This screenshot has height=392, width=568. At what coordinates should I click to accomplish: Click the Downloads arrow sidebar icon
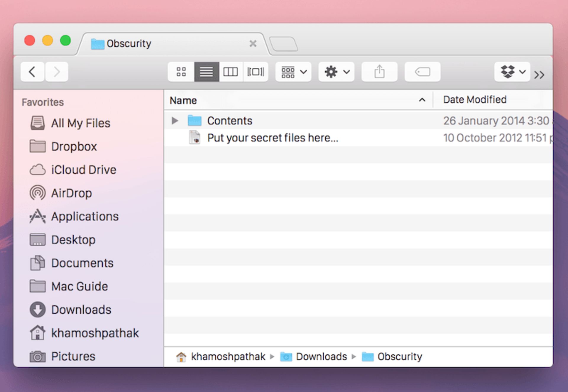(x=38, y=310)
